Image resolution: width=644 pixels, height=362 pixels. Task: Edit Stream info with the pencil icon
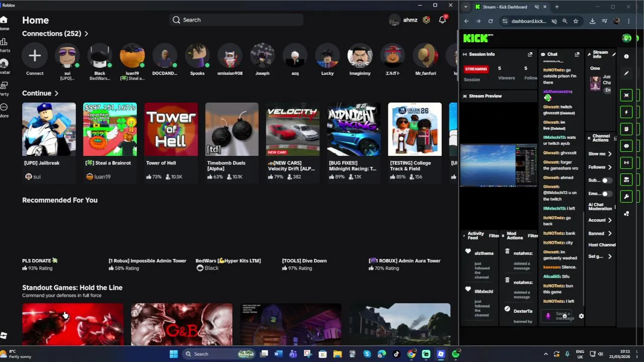[x=613, y=54]
